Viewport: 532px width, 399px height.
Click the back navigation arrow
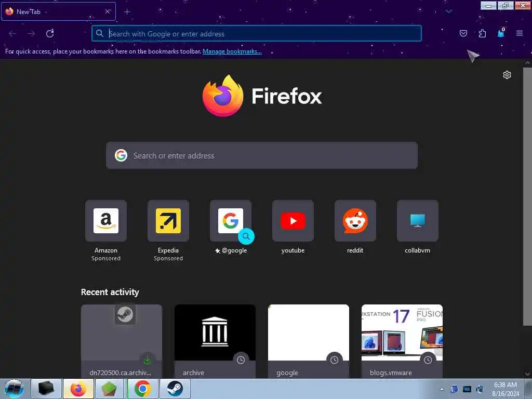point(12,33)
